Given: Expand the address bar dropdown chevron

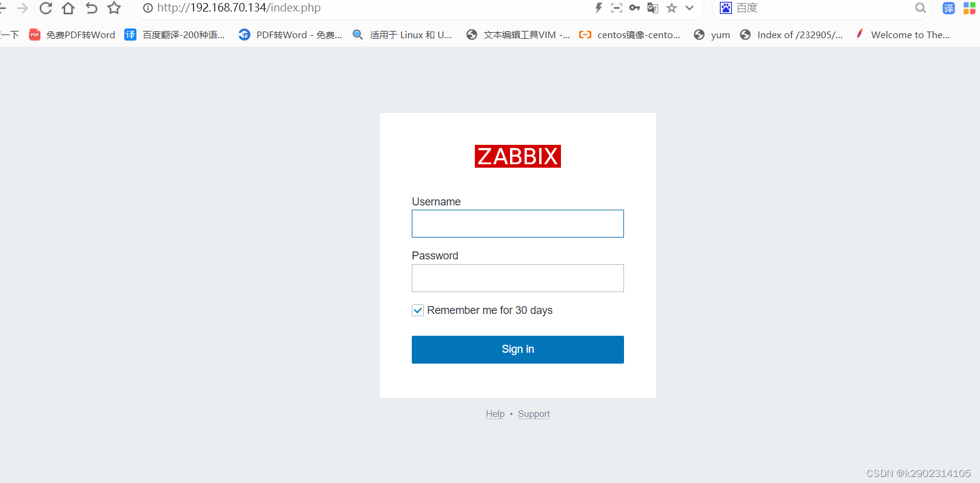Looking at the screenshot, I should [x=690, y=8].
